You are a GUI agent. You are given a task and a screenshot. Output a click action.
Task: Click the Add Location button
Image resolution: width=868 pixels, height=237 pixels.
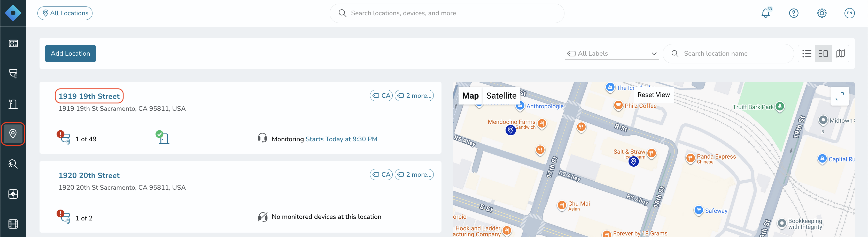71,54
